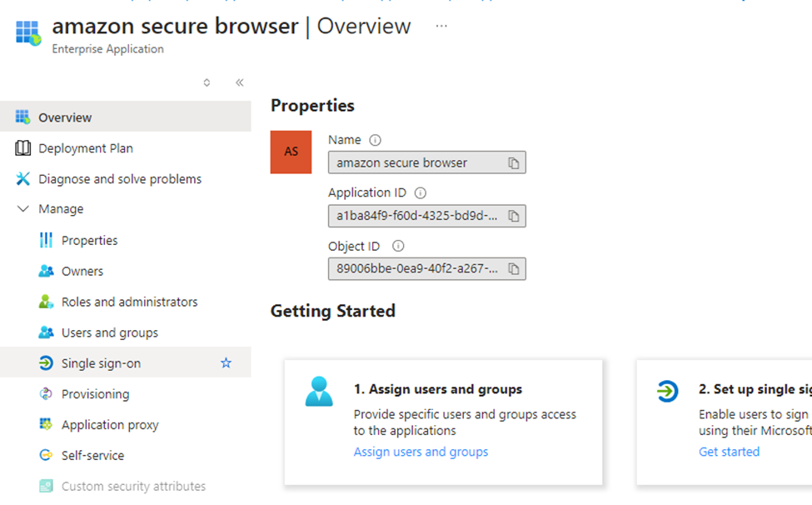Click the Self-service icon
Viewport: 812px width, 505px height.
(46, 455)
